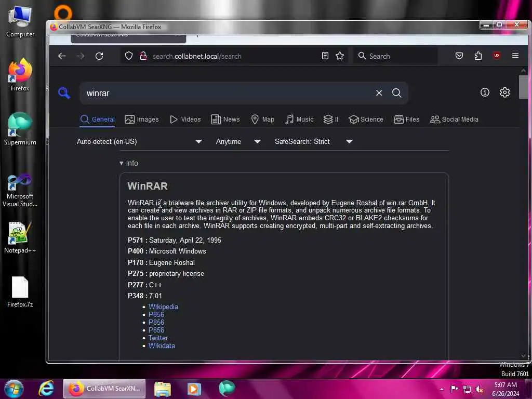Open SearXNG preferences gear icon

pyautogui.click(x=504, y=92)
